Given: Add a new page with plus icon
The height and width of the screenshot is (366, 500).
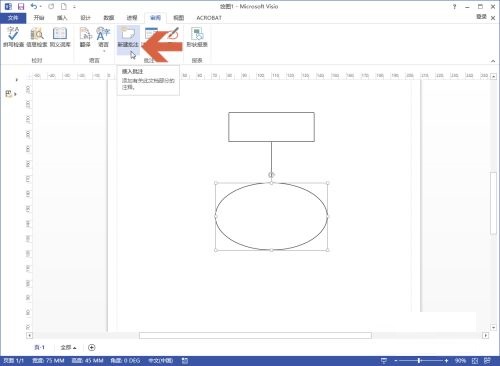Looking at the screenshot, I should (x=92, y=347).
